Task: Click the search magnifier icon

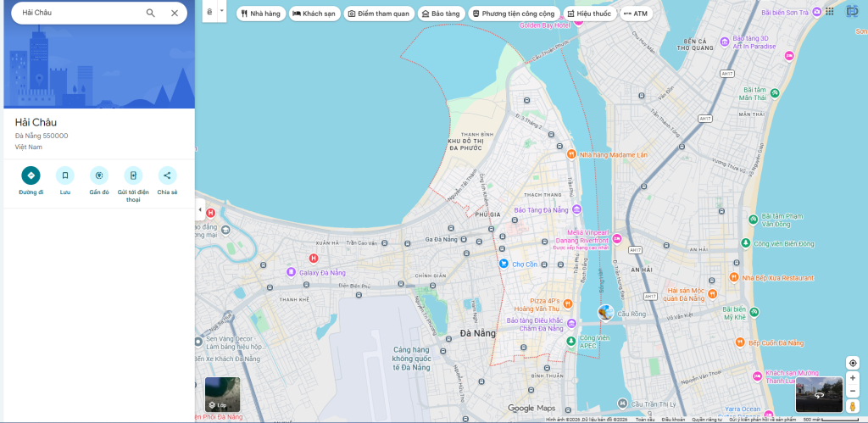Action: (x=151, y=13)
